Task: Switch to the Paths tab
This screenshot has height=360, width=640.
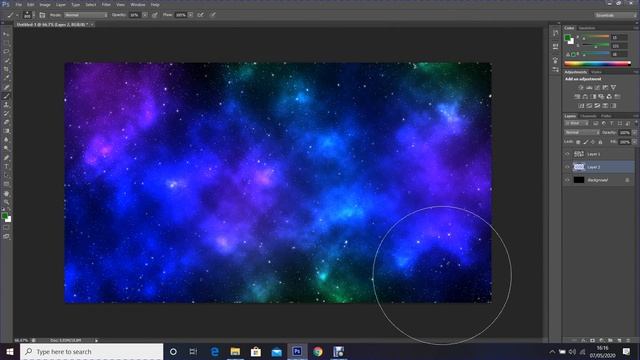Action: [x=606, y=116]
